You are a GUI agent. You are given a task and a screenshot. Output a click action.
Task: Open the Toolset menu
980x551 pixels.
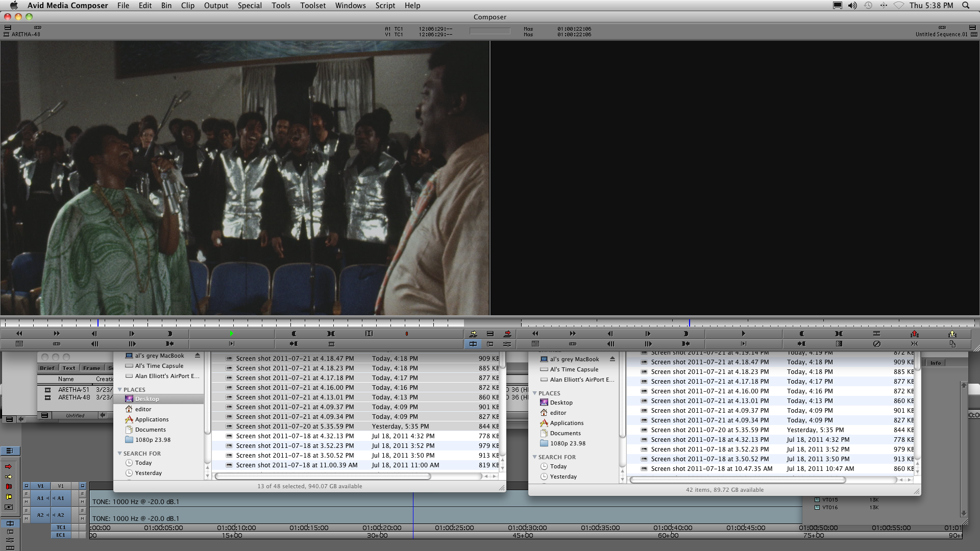click(x=312, y=6)
